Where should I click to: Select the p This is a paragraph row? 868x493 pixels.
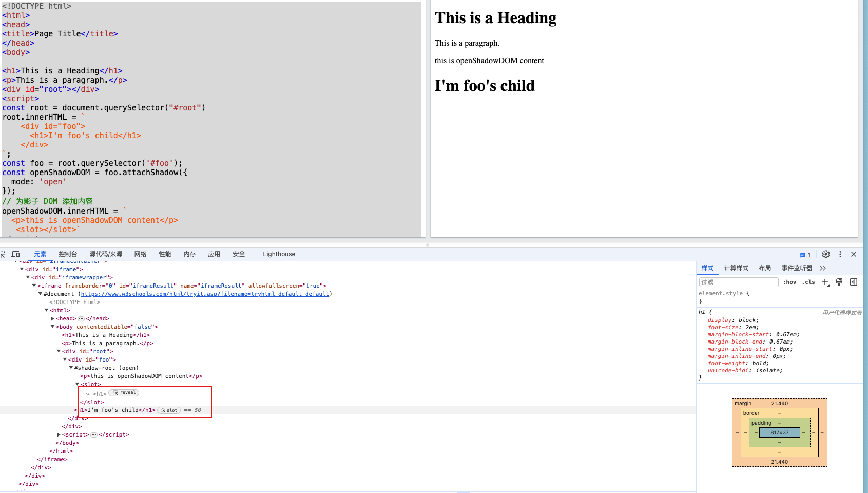click(107, 344)
